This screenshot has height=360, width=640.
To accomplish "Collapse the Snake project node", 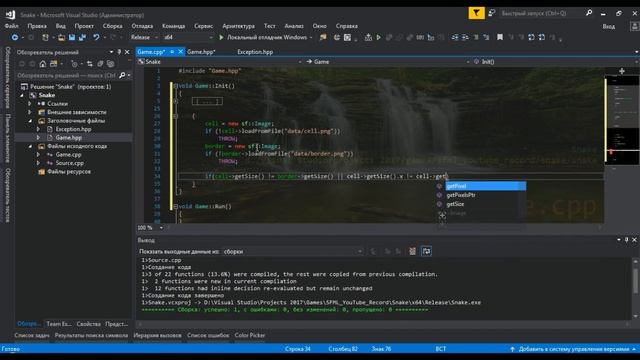I will [x=22, y=95].
